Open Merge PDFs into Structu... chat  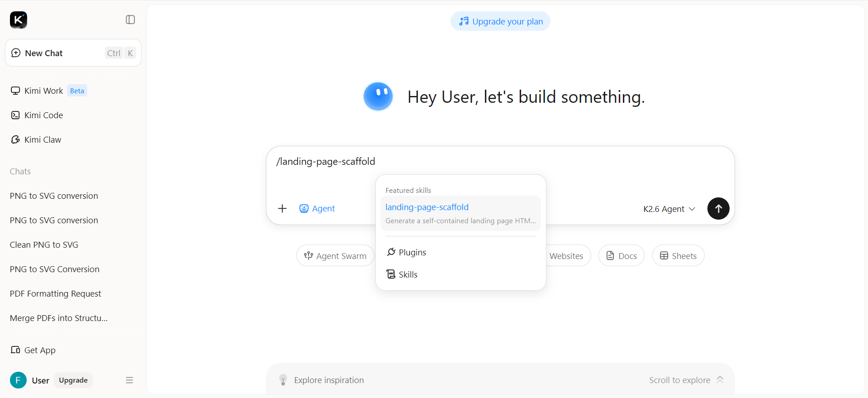(x=59, y=318)
